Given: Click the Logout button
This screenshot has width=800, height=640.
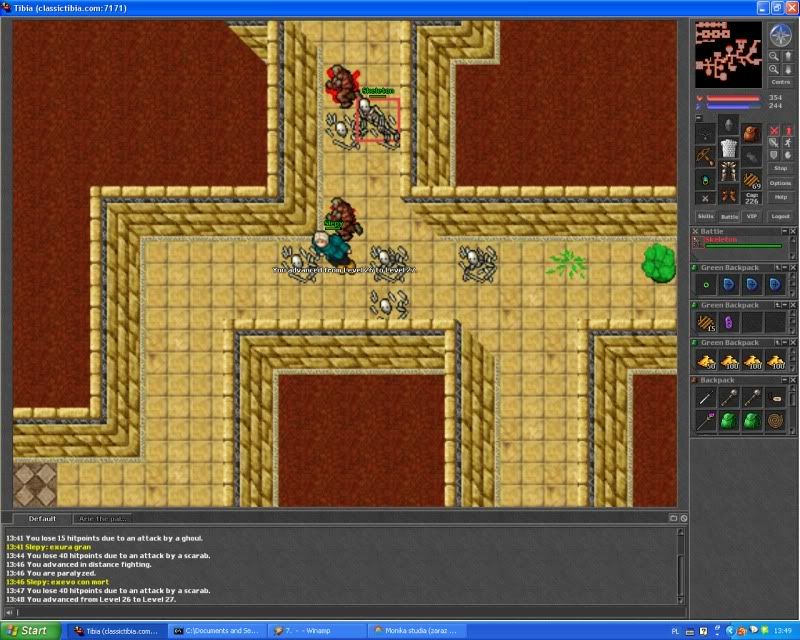Looking at the screenshot, I should click(780, 216).
